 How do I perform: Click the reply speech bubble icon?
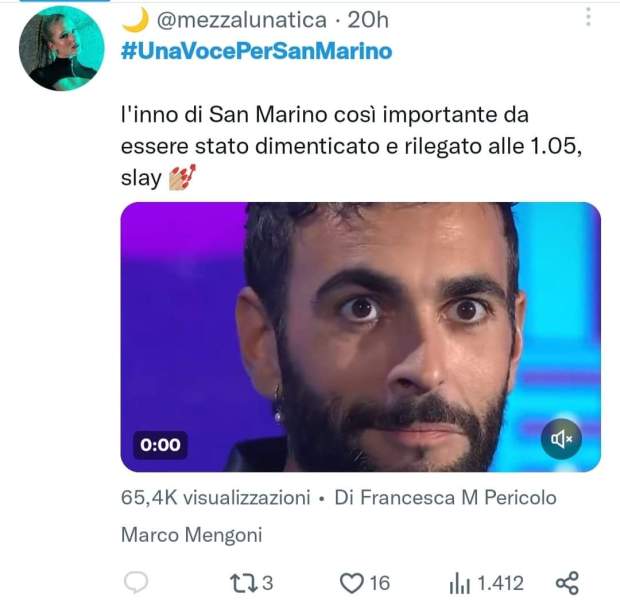point(138,583)
